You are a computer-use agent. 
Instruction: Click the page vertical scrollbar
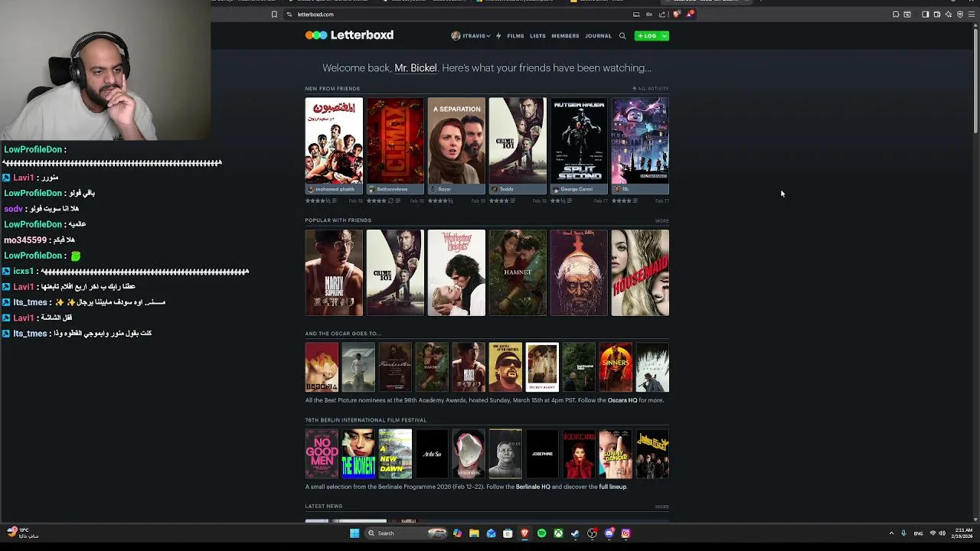[x=975, y=80]
